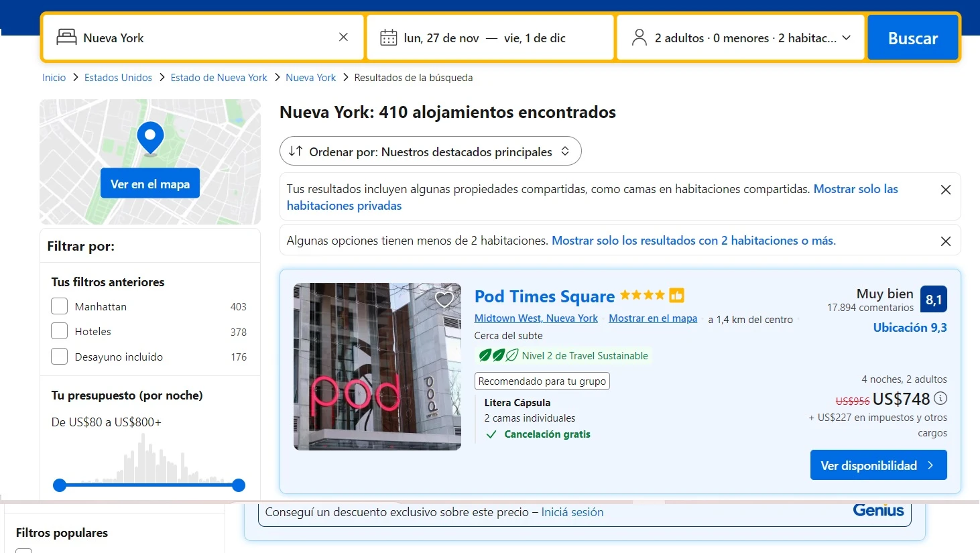This screenshot has width=980, height=553.
Task: Clear the Nueva York destination text
Action: [x=343, y=38]
